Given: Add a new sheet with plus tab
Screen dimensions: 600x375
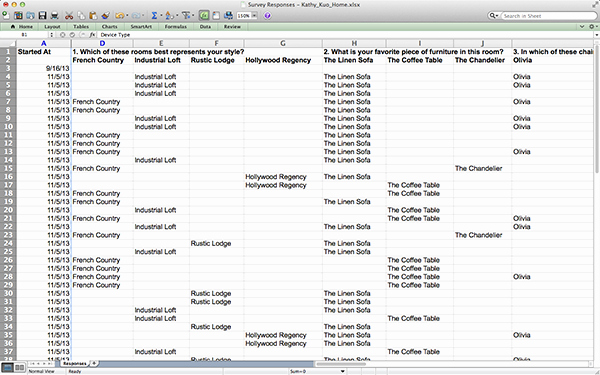Looking at the screenshot, I should tap(94, 364).
